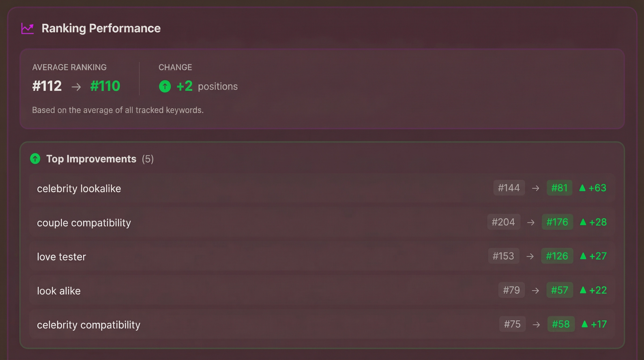Screen dimensions: 644x360
Task: Click the Top Improvements green arrow icon
Action: [x=35, y=159]
